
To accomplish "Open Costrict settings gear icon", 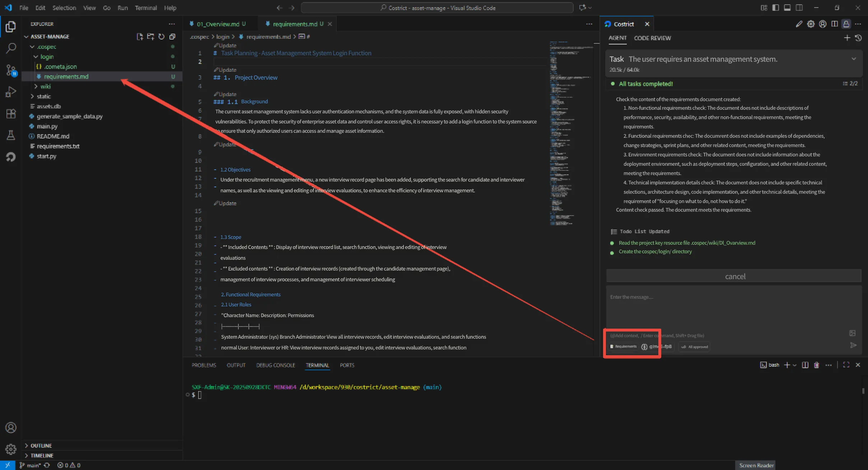I will point(811,24).
